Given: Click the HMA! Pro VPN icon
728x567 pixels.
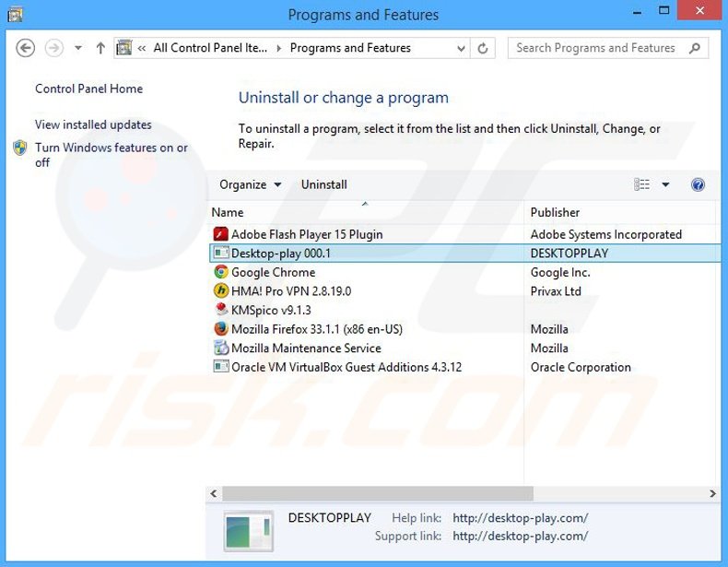Looking at the screenshot, I should tap(221, 290).
